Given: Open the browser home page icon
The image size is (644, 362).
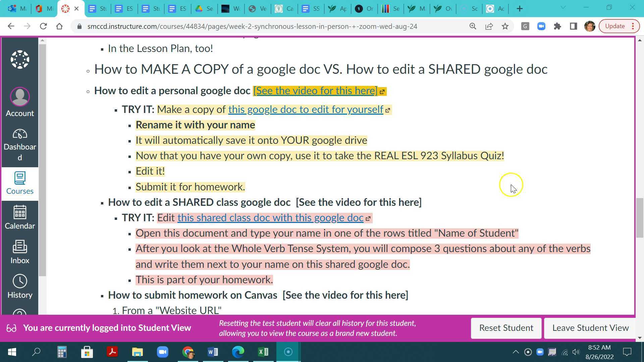Looking at the screenshot, I should coord(59,26).
